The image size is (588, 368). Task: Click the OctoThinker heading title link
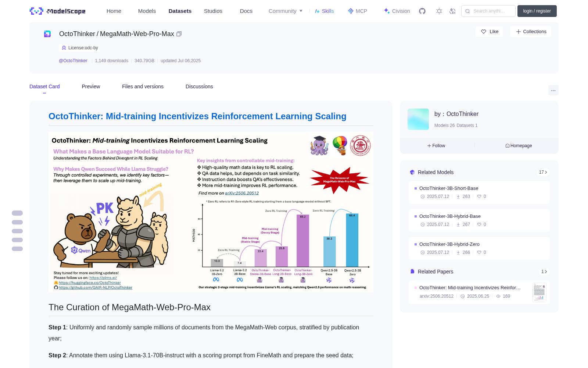(197, 116)
